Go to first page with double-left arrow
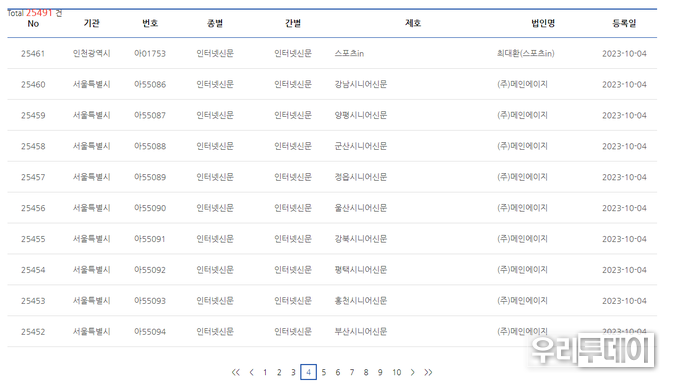This screenshot has height=388, width=680. (235, 372)
